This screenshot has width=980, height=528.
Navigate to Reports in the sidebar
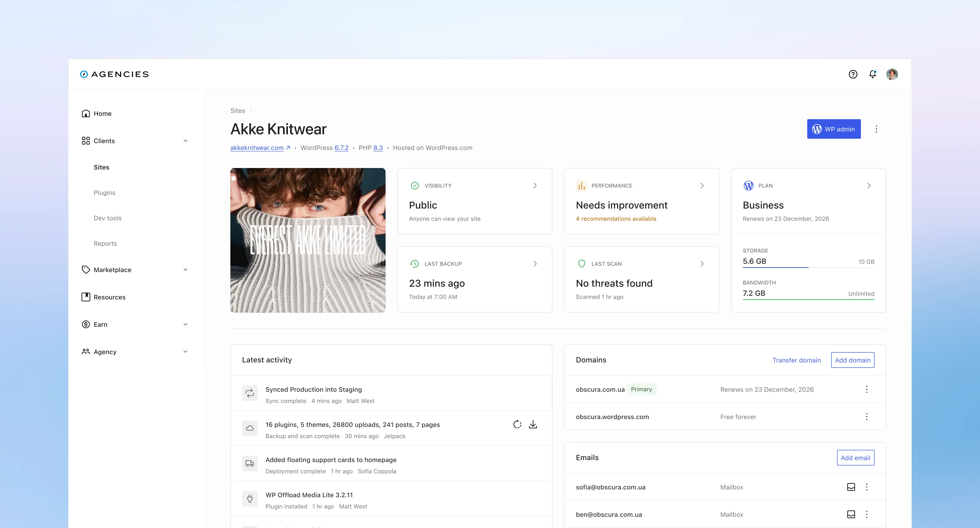point(105,243)
